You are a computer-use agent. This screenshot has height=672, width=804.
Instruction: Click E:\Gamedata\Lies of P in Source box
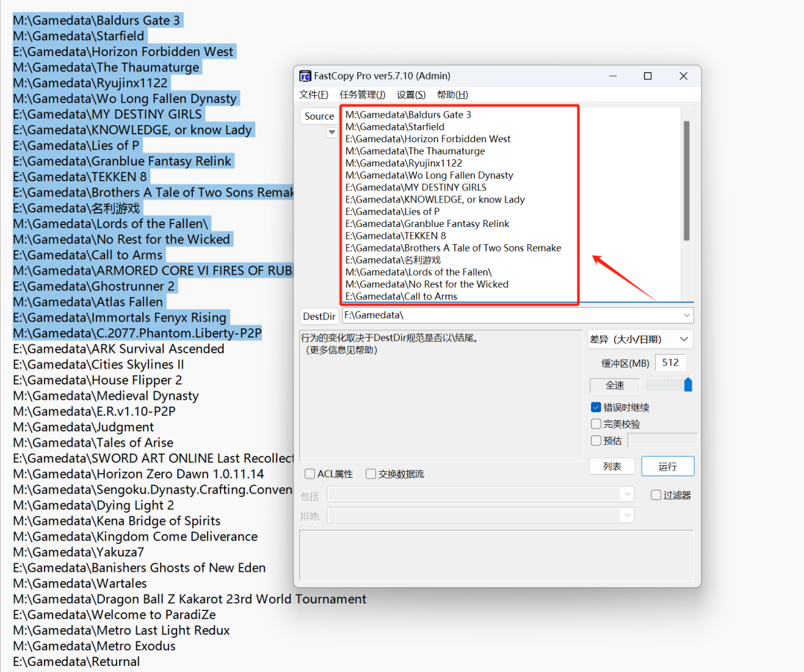pyautogui.click(x=392, y=211)
